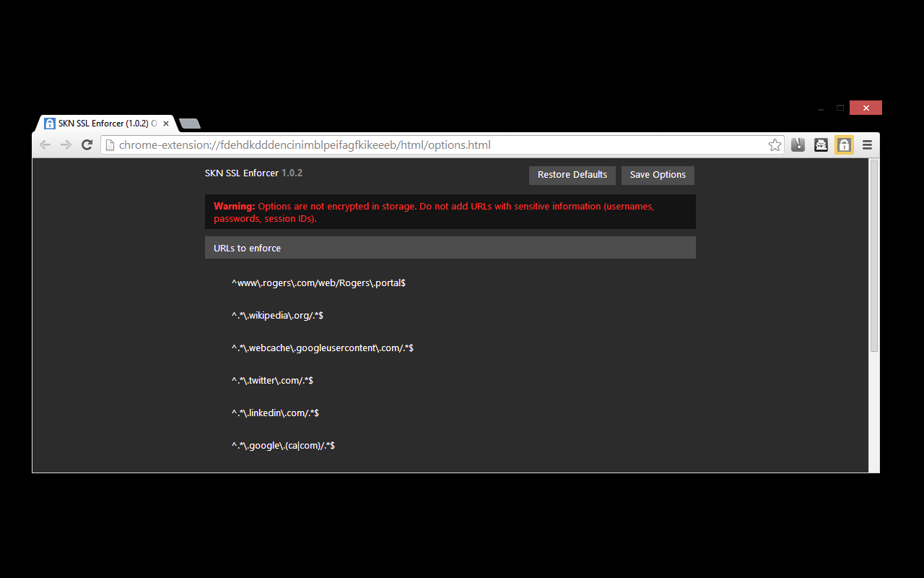This screenshot has height=578, width=924.
Task: Click the Restore Defaults button
Action: tap(572, 175)
